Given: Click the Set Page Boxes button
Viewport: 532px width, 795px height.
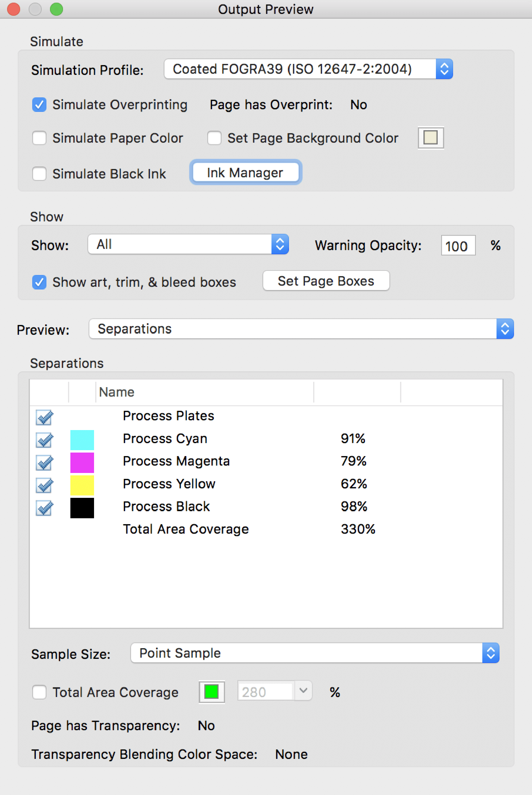Looking at the screenshot, I should 326,281.
